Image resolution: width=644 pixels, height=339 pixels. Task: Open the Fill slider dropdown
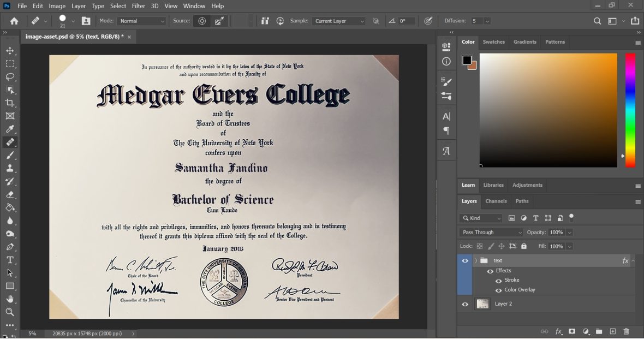[570, 246]
